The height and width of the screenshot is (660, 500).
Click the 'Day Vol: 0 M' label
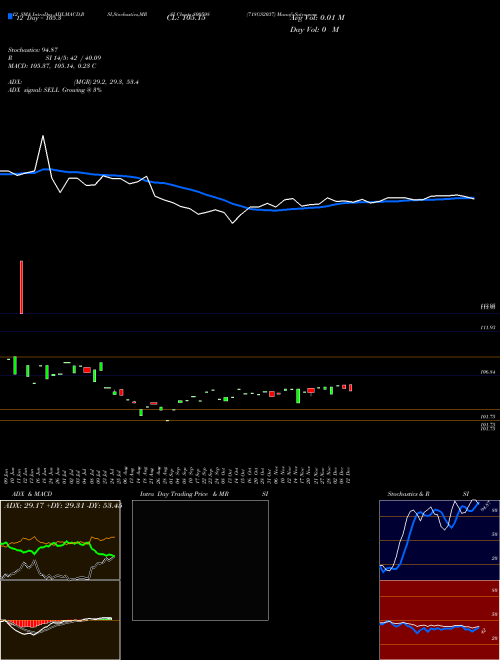coord(314,30)
